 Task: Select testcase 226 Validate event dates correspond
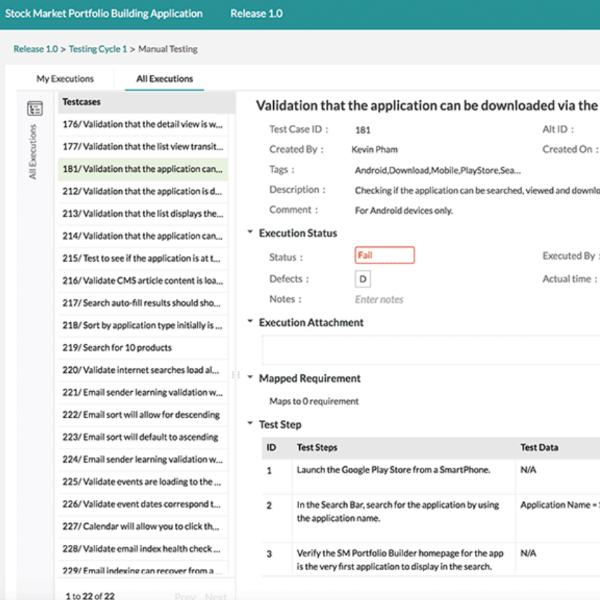pos(143,504)
